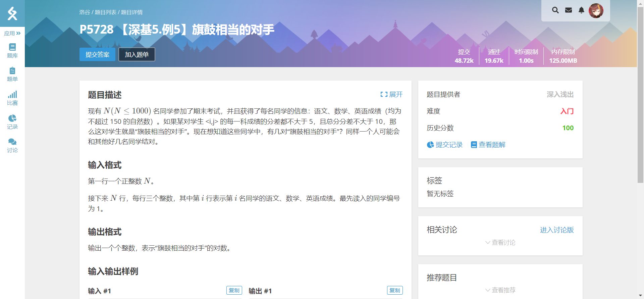
Task: Copy sample input #1 with 复制
Action: pyautogui.click(x=234, y=290)
